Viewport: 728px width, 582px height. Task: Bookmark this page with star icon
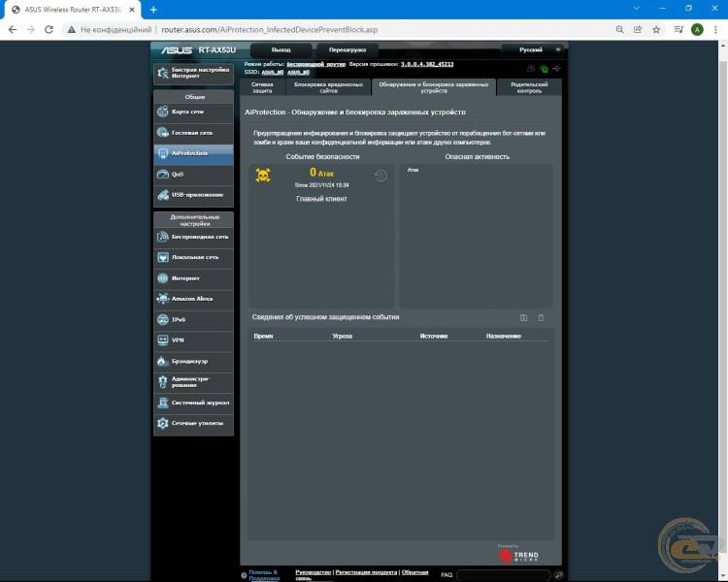(x=656, y=30)
